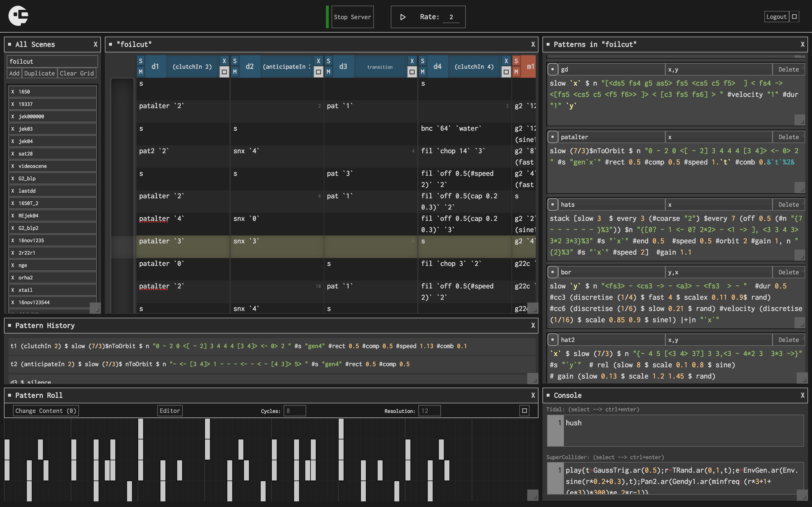
Task: Open the G2_blp2 scene from the list
Action: (28, 228)
